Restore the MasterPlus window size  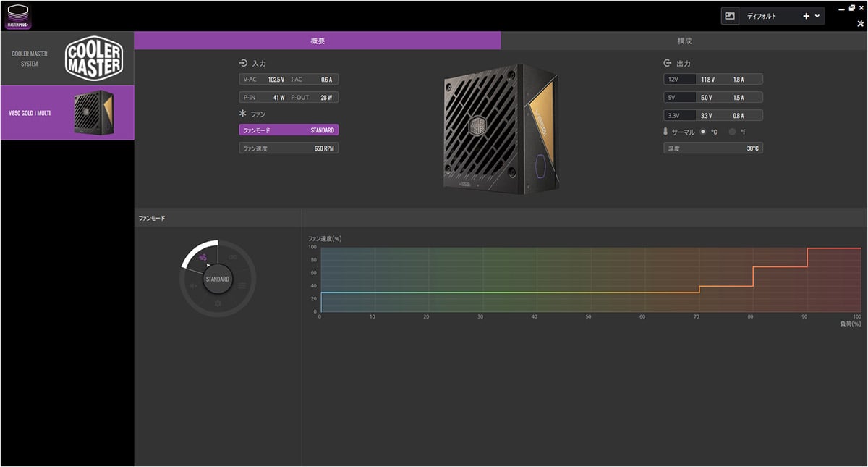coord(852,8)
